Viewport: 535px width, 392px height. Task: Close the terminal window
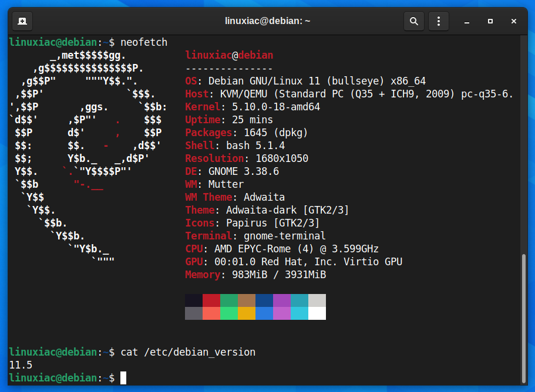pyautogui.click(x=513, y=21)
